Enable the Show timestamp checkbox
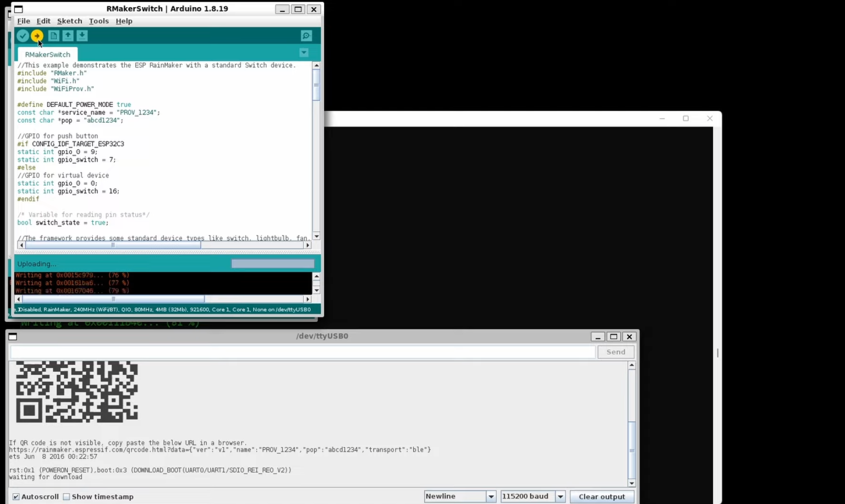The height and width of the screenshot is (504, 845). pyautogui.click(x=67, y=497)
